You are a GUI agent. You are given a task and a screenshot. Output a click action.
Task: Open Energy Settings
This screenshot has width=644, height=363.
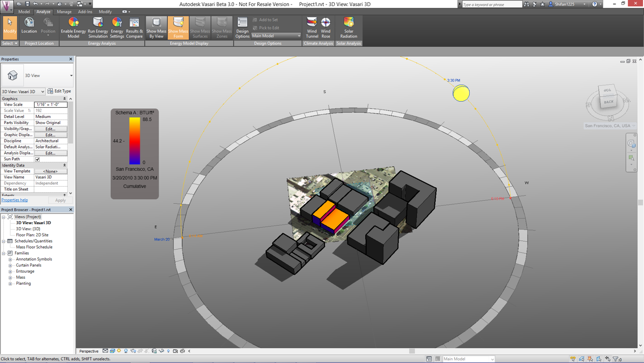pyautogui.click(x=117, y=27)
